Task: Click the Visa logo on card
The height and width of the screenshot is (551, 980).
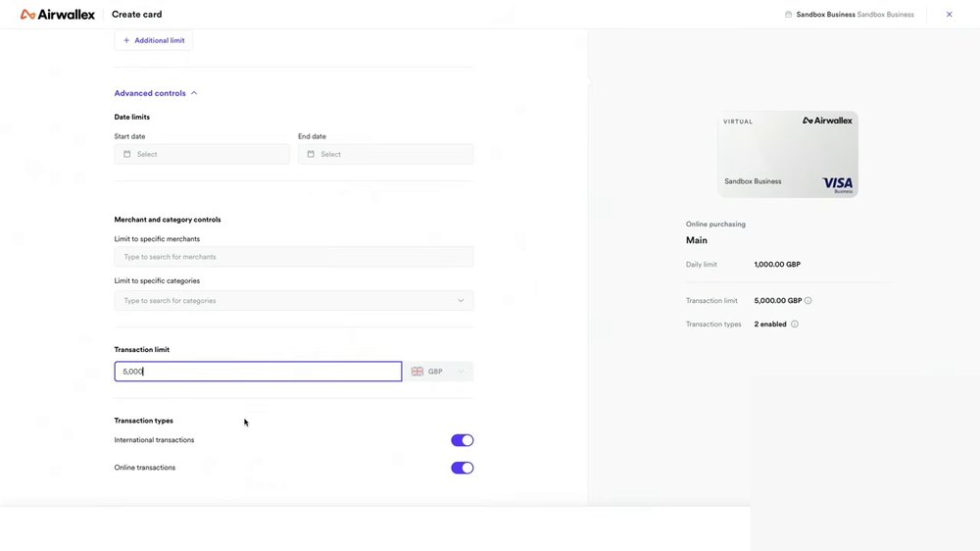Action: (x=838, y=184)
